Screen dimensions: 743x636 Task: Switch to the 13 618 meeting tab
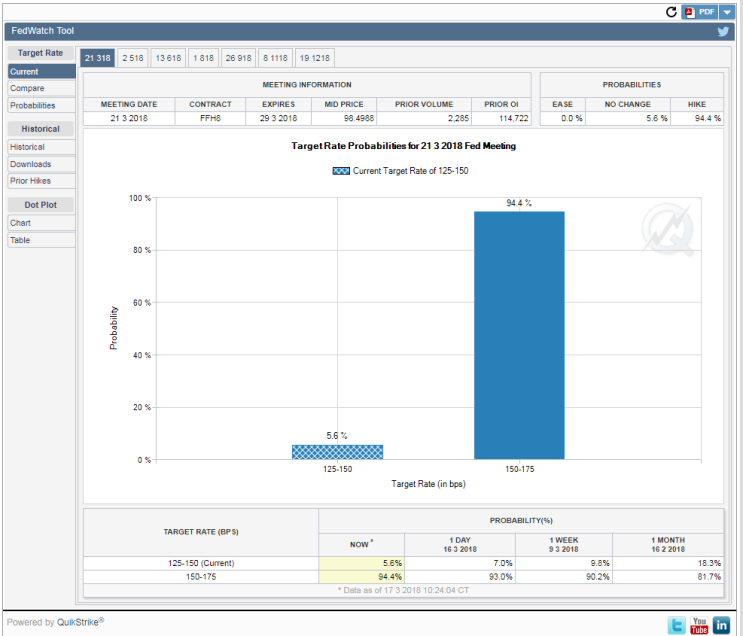point(168,58)
